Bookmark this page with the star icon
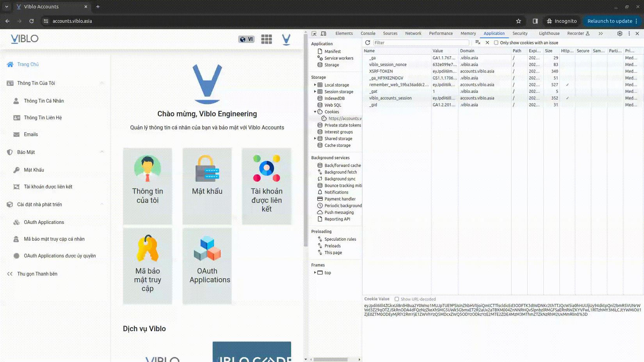This screenshot has height=362, width=644. [518, 21]
